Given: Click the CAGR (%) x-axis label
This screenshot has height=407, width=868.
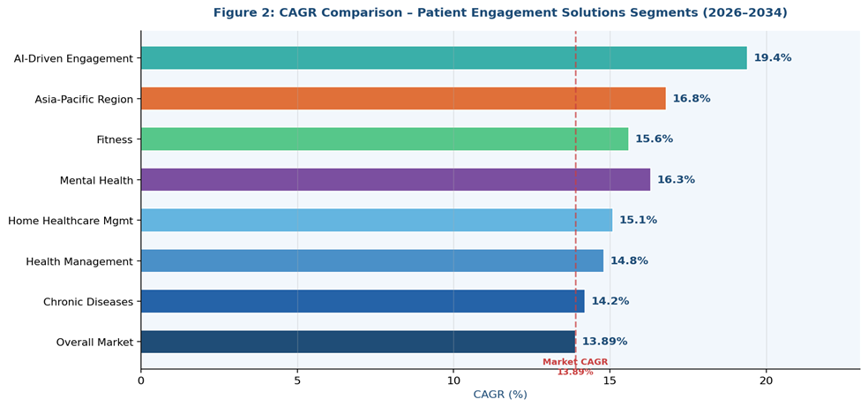Looking at the screenshot, I should click(x=499, y=395).
